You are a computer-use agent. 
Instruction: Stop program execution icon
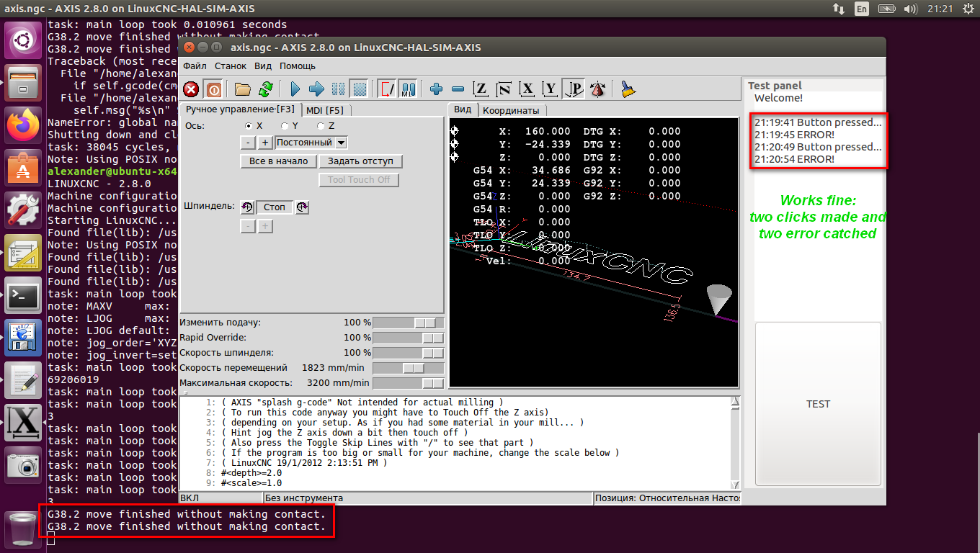[x=360, y=89]
